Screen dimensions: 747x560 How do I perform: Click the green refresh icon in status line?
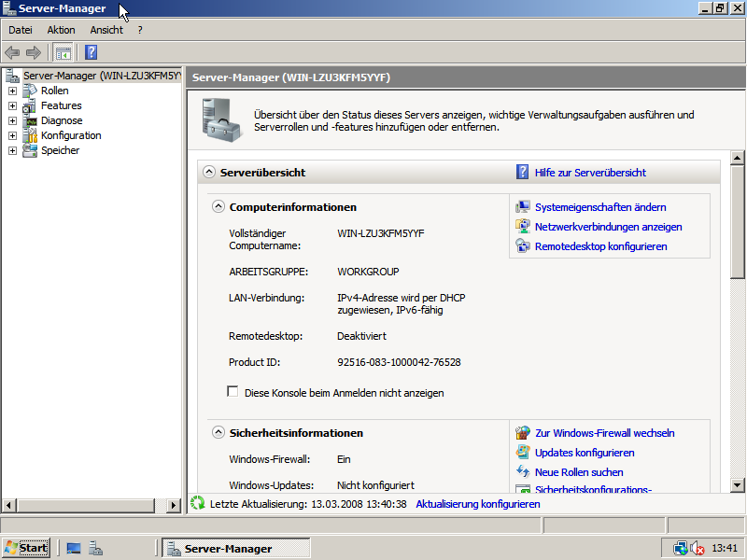pyautogui.click(x=197, y=503)
